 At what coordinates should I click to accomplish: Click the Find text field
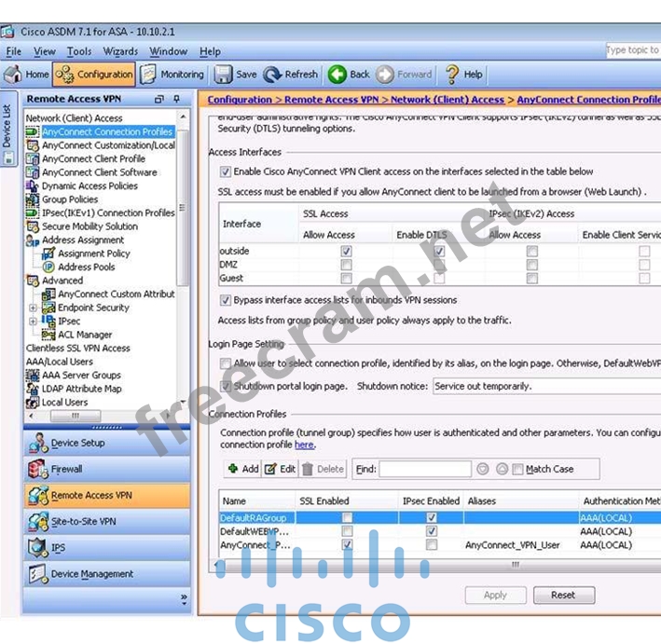(x=424, y=469)
